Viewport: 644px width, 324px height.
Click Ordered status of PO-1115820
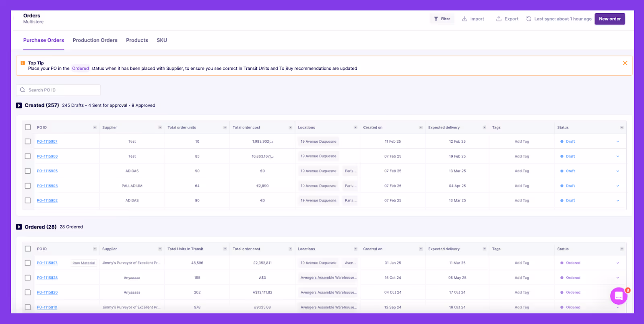point(570,293)
